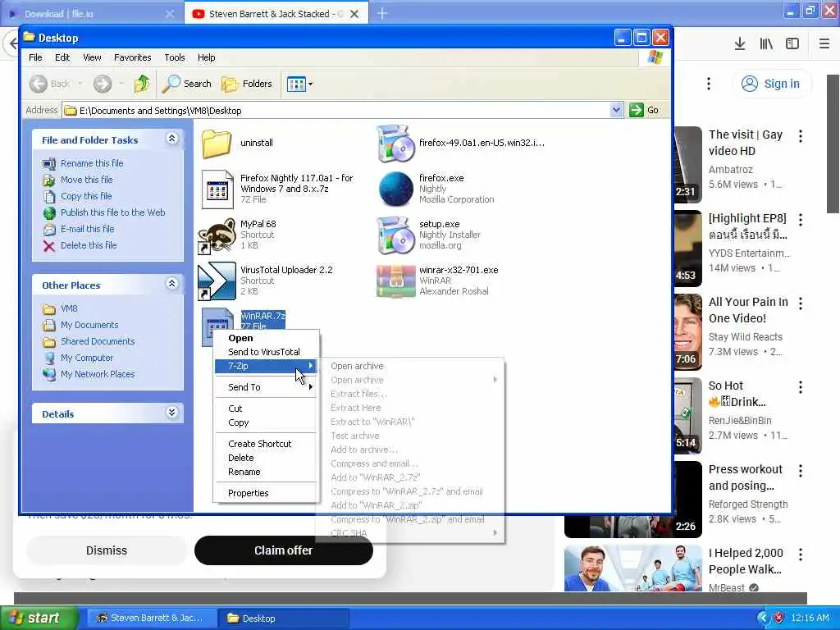Click the Back navigation button
Viewport: 840px width, 630px height.
[x=50, y=84]
